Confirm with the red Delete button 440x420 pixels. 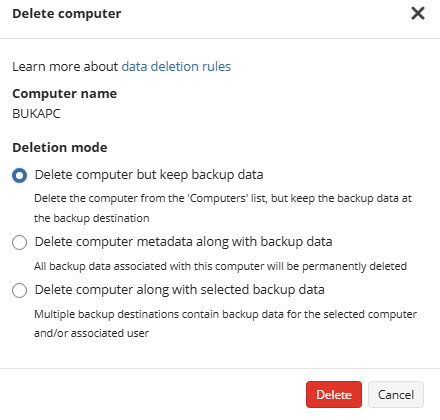click(x=334, y=395)
